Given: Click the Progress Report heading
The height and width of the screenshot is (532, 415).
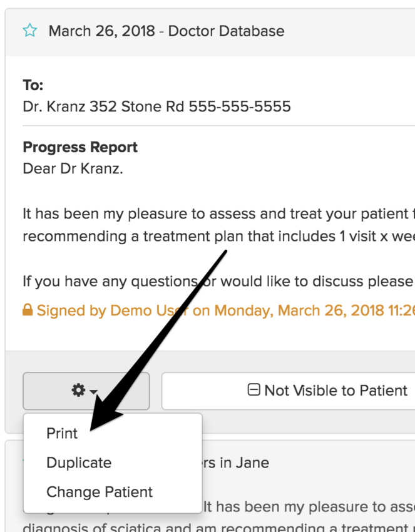Looking at the screenshot, I should [x=80, y=147].
